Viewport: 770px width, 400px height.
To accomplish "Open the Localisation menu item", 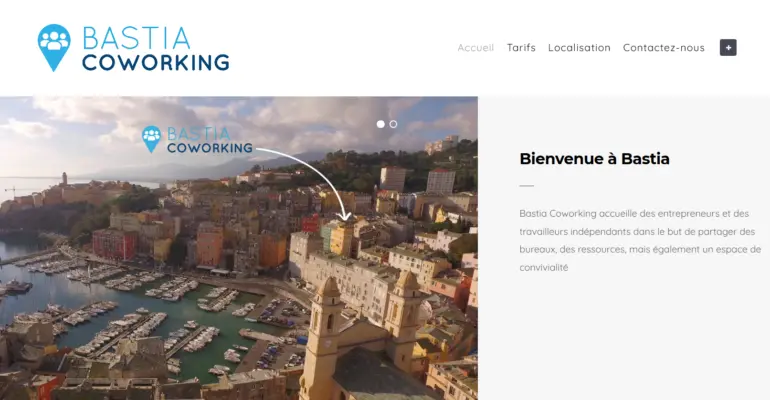I will [579, 48].
